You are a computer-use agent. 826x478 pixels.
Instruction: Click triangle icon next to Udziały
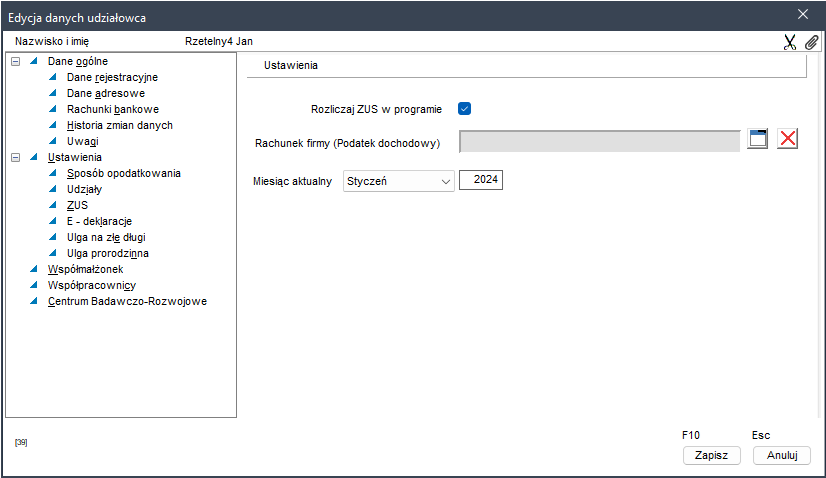click(x=54, y=189)
